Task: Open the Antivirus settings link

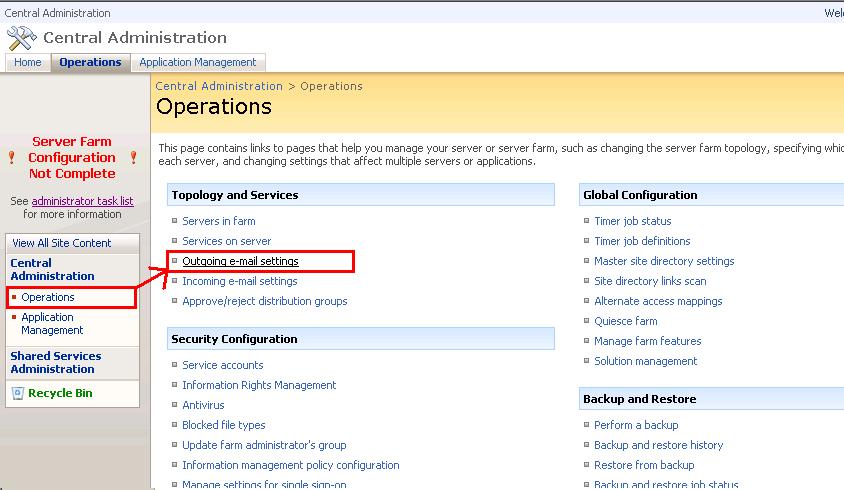Action: 203,405
